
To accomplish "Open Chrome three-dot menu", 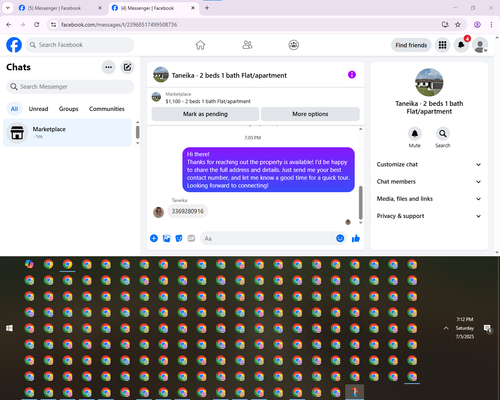I will coord(491,25).
